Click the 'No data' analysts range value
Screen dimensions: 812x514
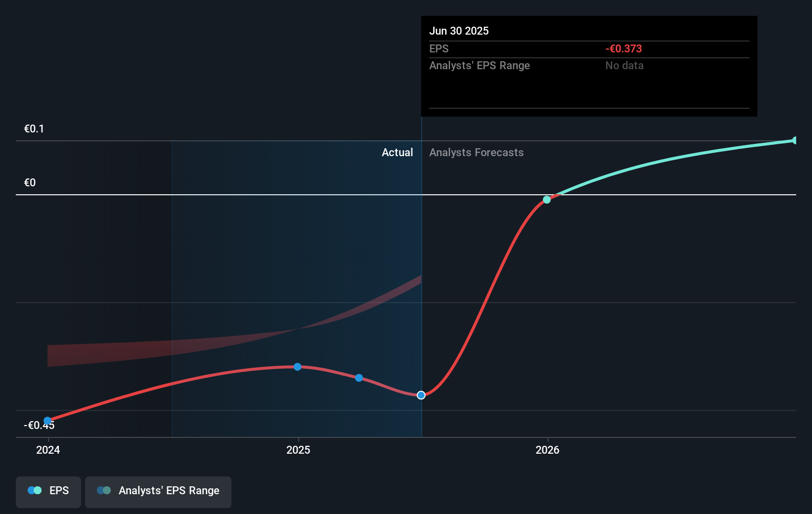[625, 65]
